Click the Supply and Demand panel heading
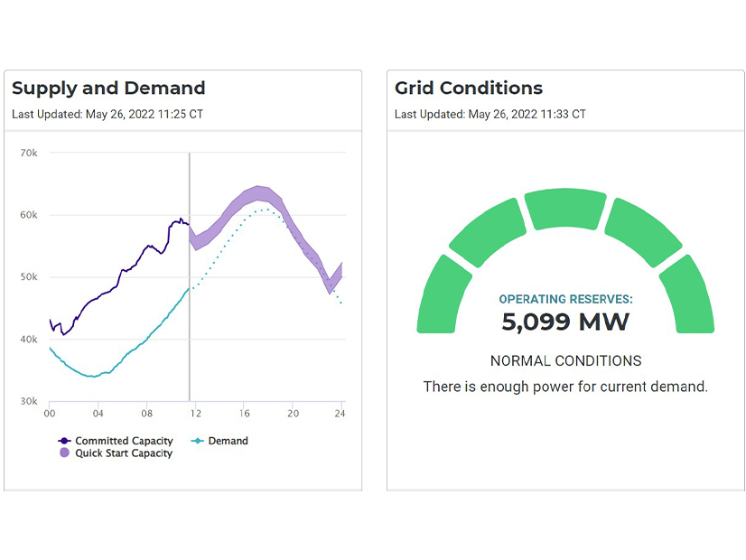Viewport: 746px width, 560px height. pos(108,89)
